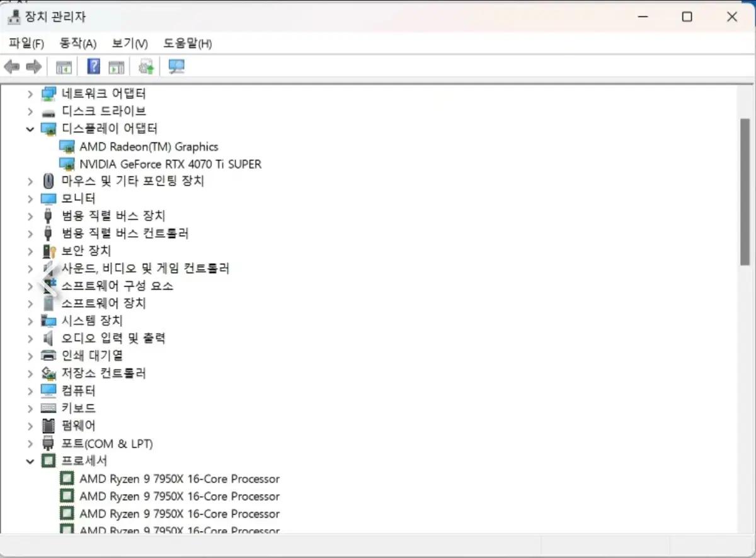Click the AMD Radeon(TM) Graphics device icon

click(68, 146)
